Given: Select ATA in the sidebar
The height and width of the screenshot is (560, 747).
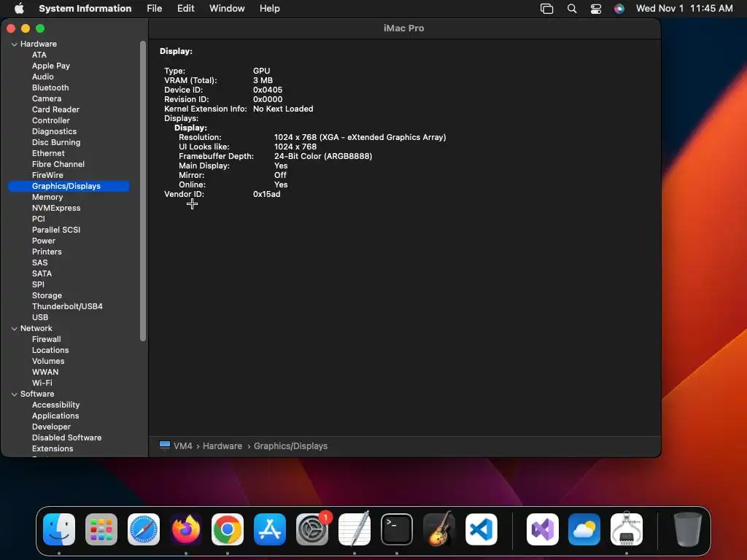Looking at the screenshot, I should pyautogui.click(x=39, y=55).
